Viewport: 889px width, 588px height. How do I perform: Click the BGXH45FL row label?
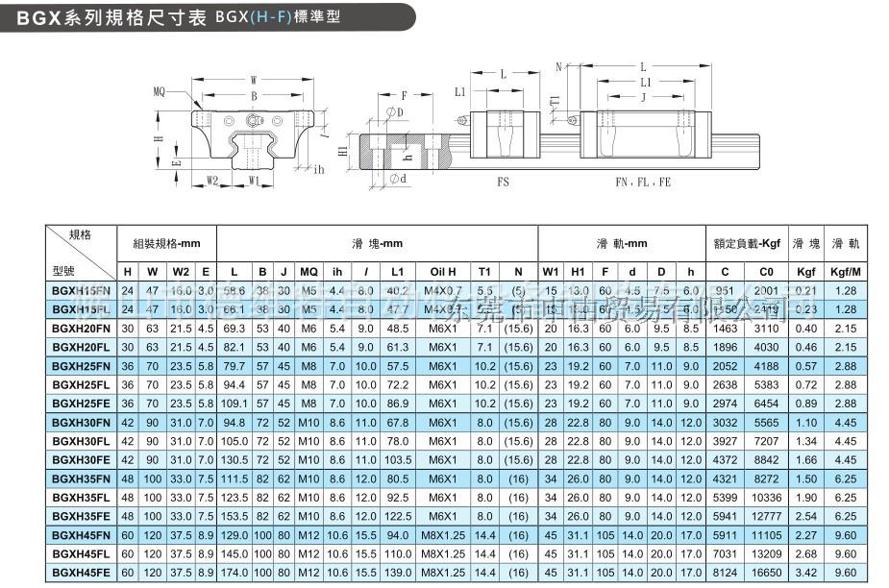pyautogui.click(x=81, y=554)
